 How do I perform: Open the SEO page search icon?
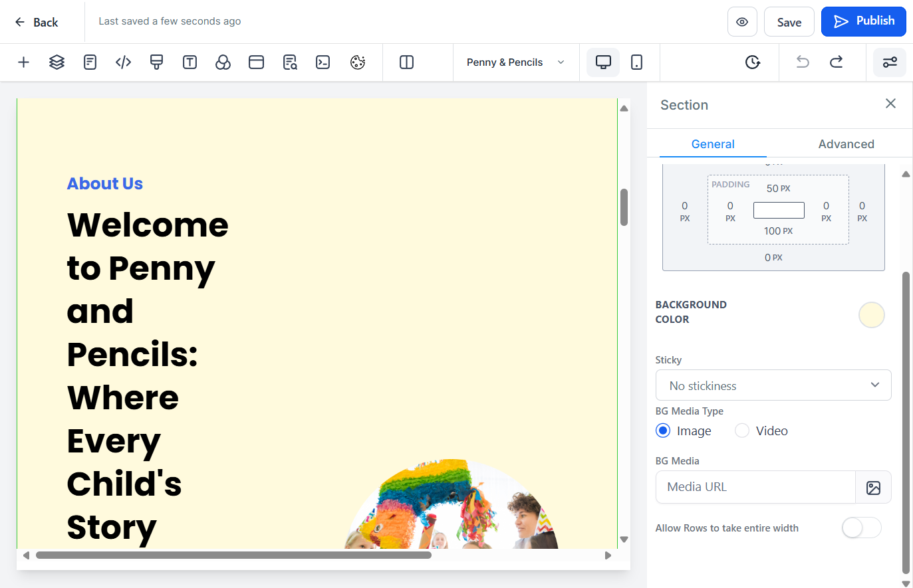290,62
